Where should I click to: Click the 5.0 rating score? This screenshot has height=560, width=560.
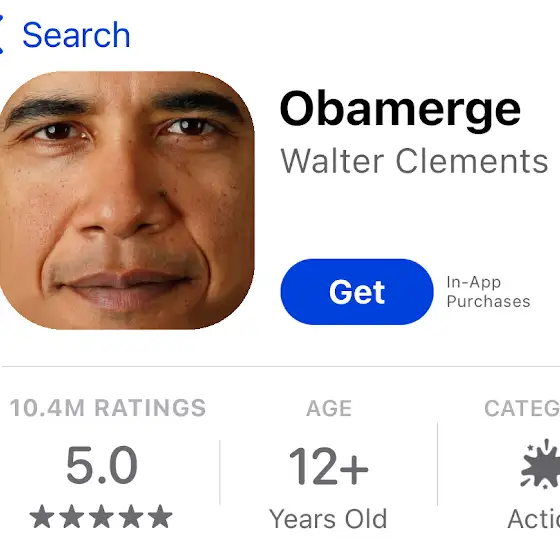tap(102, 465)
